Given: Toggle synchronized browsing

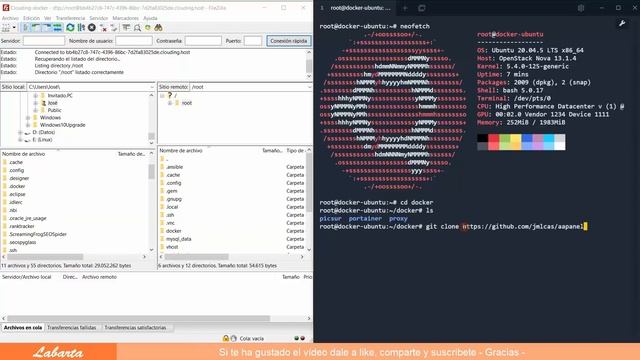Looking at the screenshot, I should click(x=148, y=28).
